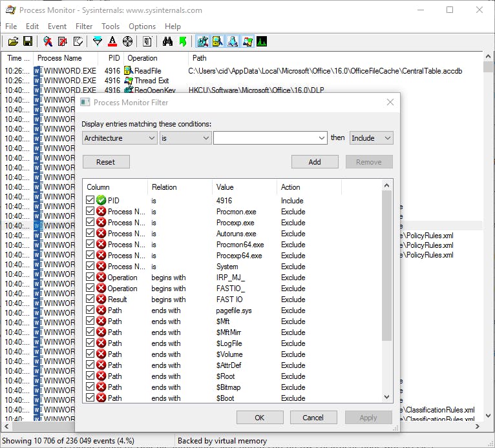Uncheck the IRP_MJ_ operation filter

pyautogui.click(x=90, y=277)
